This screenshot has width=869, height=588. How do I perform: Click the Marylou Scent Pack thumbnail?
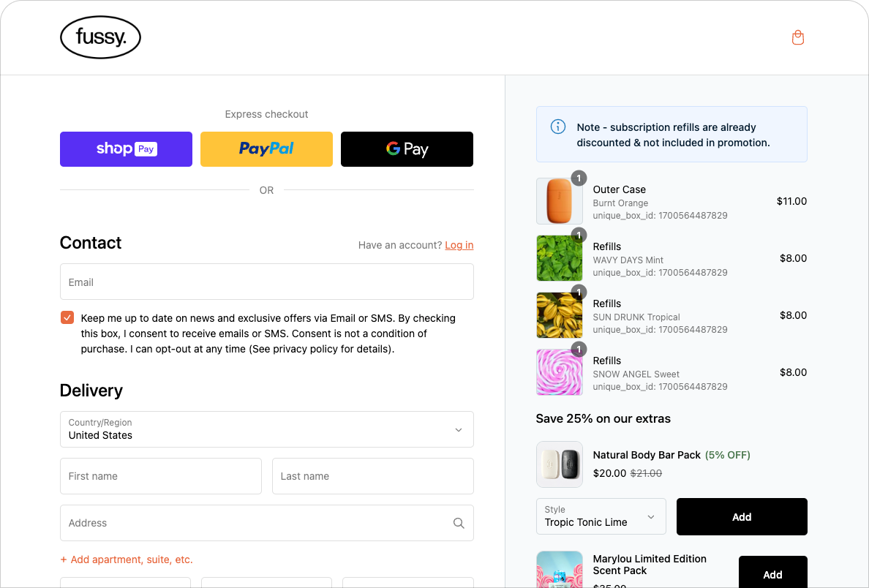click(x=559, y=570)
